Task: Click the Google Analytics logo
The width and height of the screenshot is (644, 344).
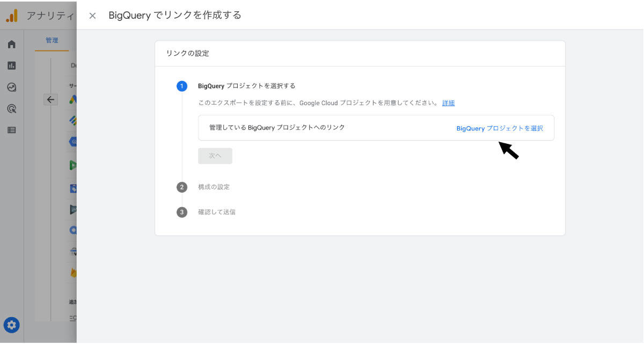Action: tap(12, 16)
